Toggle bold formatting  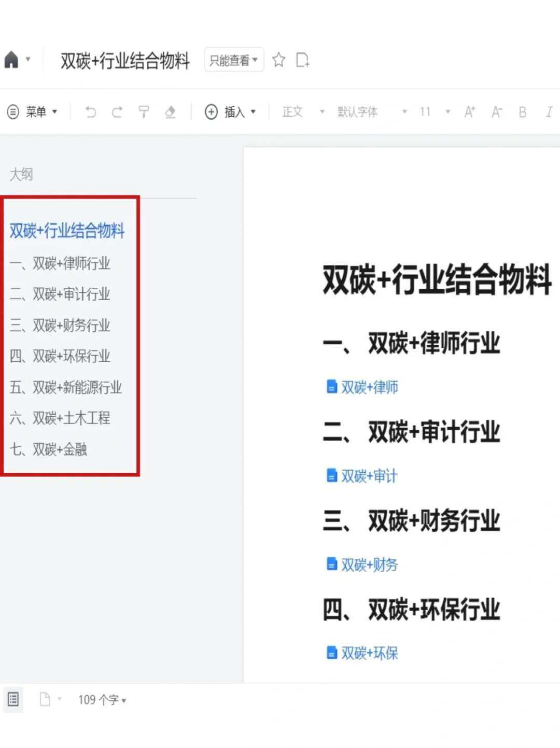click(523, 112)
